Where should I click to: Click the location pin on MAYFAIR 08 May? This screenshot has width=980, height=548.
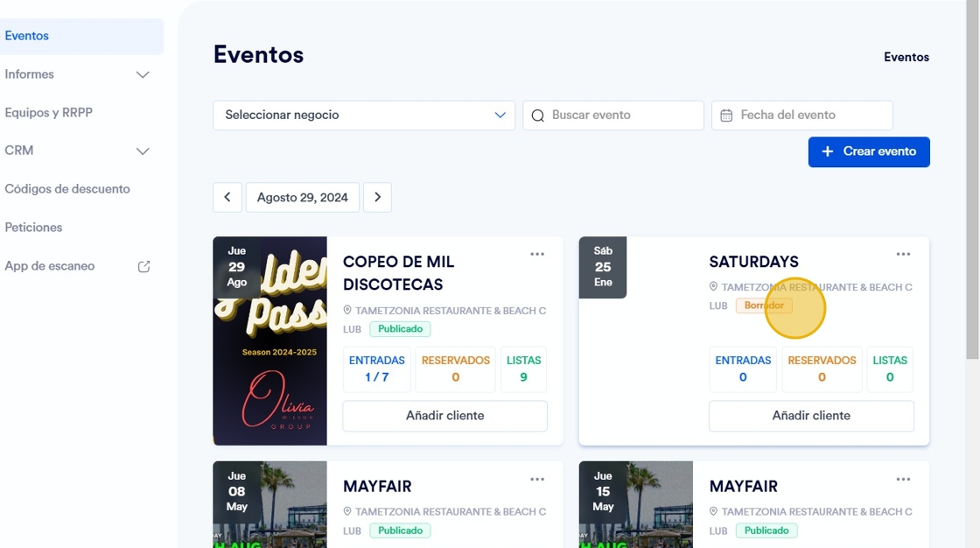(347, 512)
